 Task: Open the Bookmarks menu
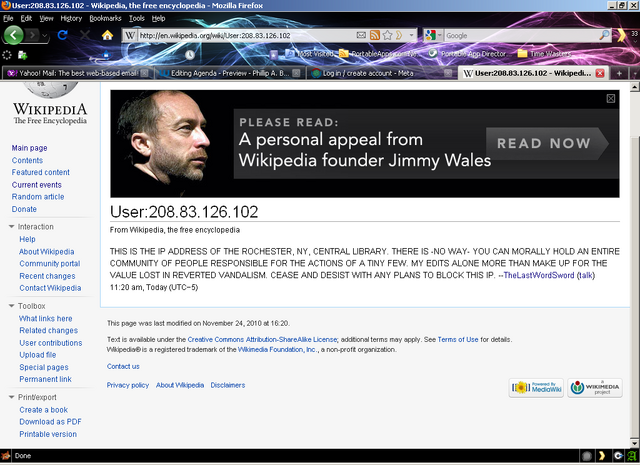tap(105, 18)
